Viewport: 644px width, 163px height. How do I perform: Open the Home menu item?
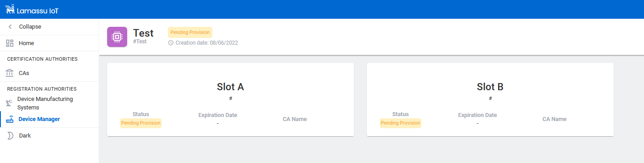(49, 43)
